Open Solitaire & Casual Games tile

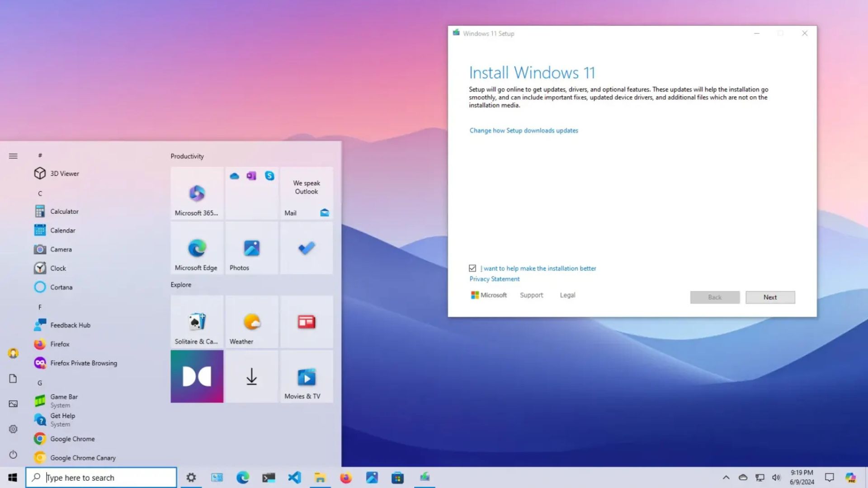[x=197, y=322]
